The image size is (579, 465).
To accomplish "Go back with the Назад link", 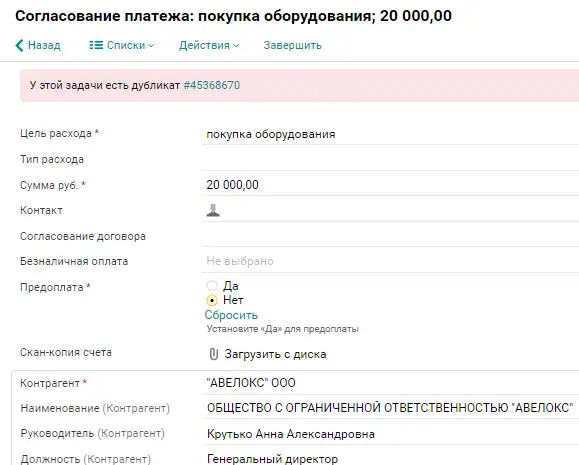I will 38,45.
